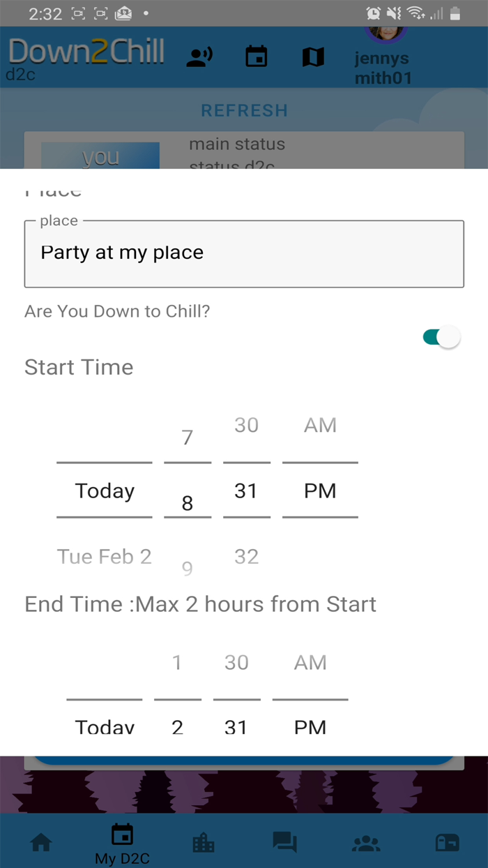Focus the place text field
The width and height of the screenshot is (488, 868).
244,253
